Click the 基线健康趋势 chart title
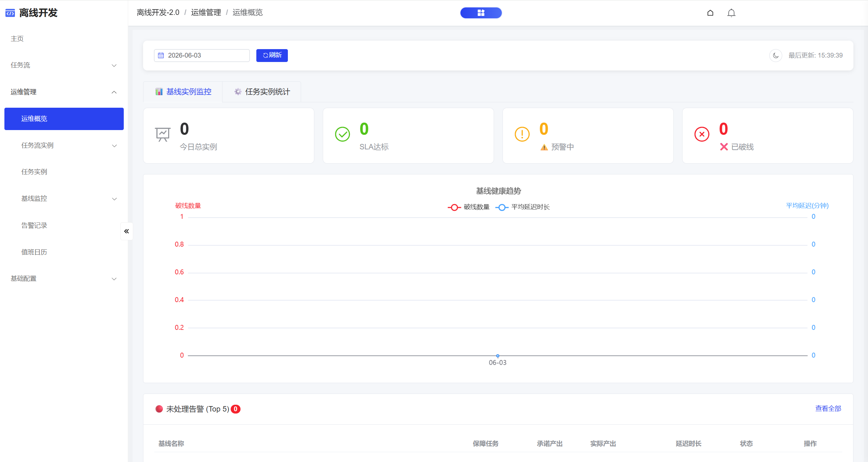The height and width of the screenshot is (462, 868). coord(498,191)
